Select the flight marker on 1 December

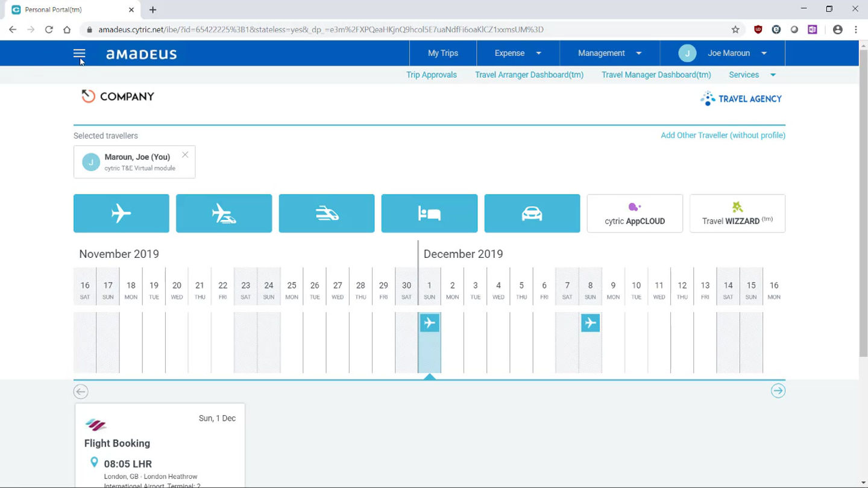(429, 323)
